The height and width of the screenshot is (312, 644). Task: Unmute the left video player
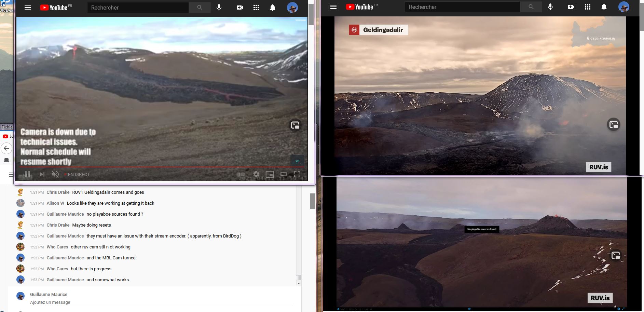point(55,174)
